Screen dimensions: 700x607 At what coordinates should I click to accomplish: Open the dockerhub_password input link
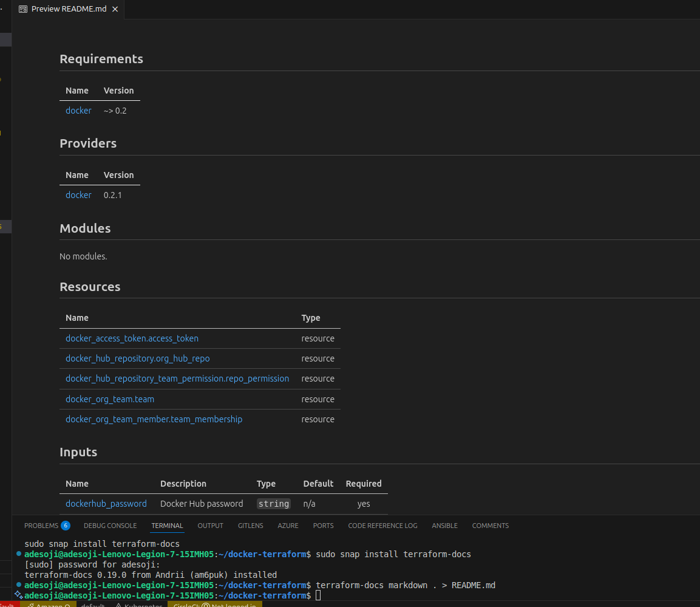pos(106,503)
